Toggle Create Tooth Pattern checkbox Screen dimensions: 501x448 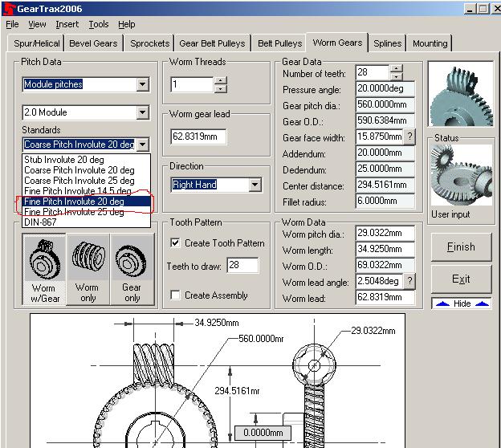point(175,242)
